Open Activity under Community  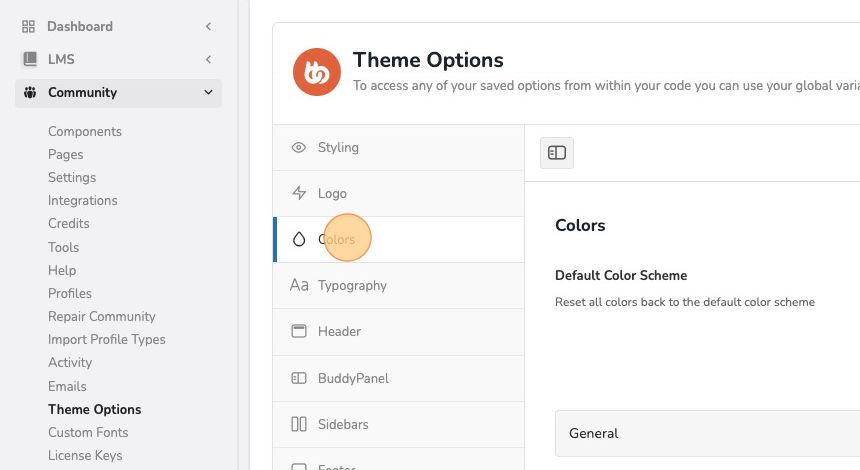(x=70, y=363)
